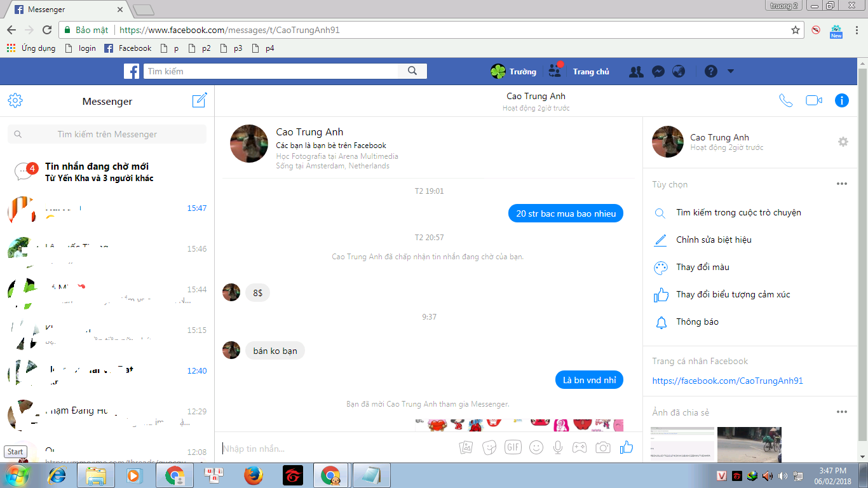
Task: Send a thumbs-up like
Action: coord(627,447)
